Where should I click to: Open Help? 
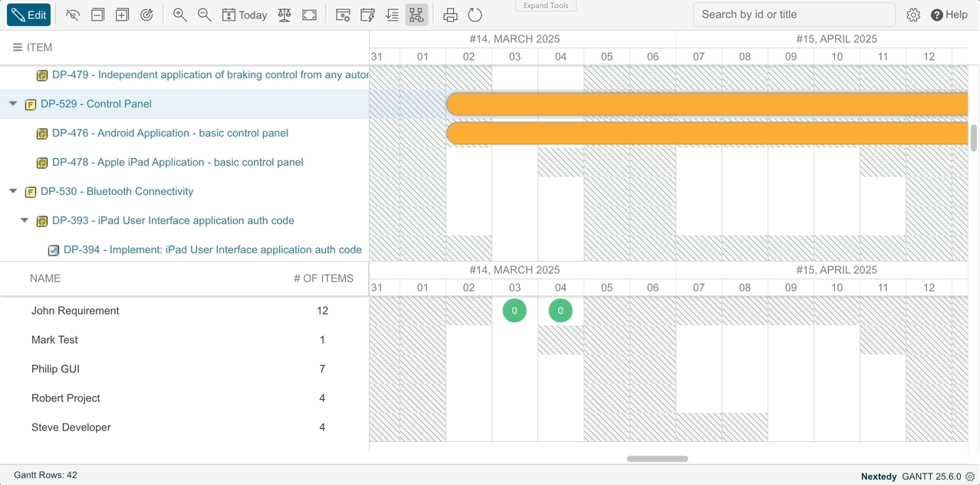(949, 15)
